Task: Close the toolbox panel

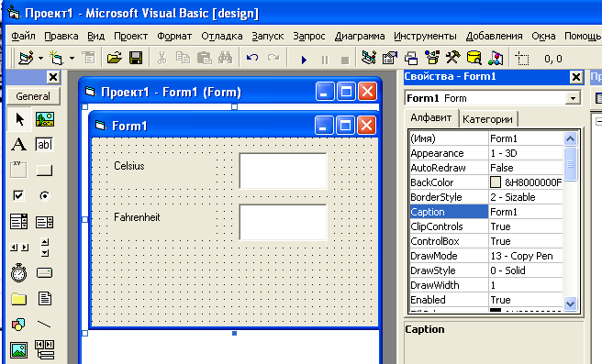Action: pyautogui.click(x=53, y=78)
